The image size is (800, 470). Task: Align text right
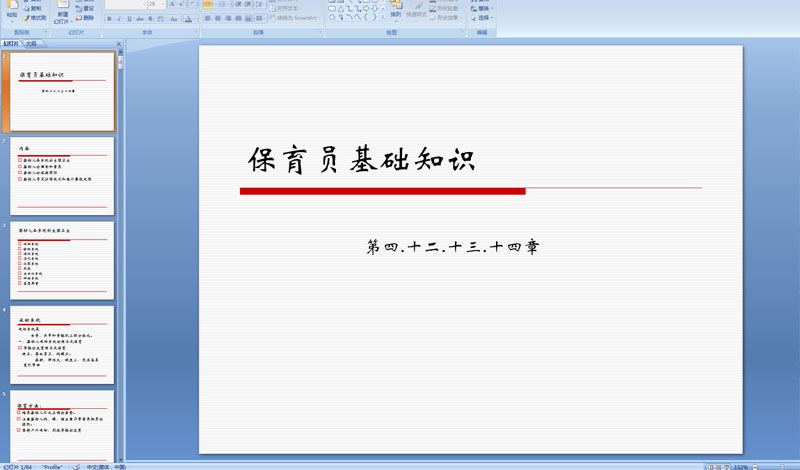(228, 18)
